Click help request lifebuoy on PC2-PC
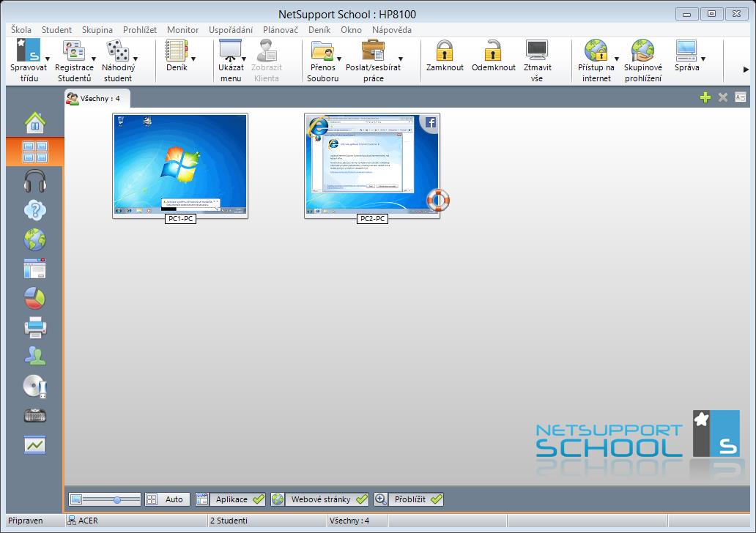The image size is (756, 533). pyautogui.click(x=438, y=200)
